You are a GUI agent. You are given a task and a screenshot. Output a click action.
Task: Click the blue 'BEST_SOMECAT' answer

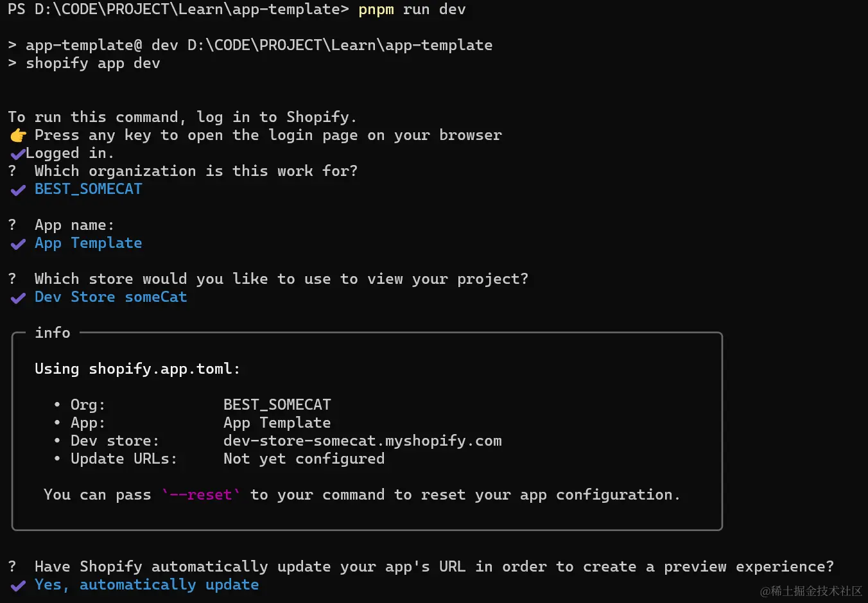[x=89, y=189]
